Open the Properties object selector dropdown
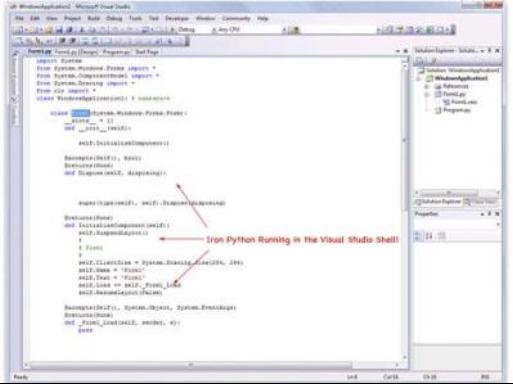513x384 pixels. point(498,225)
